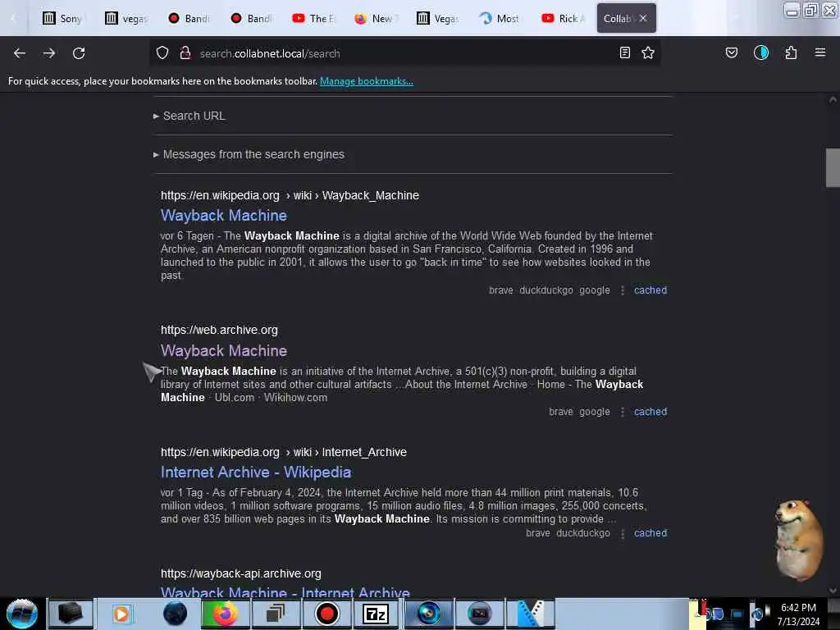Switch to the Rick A YouTube tab
Screen dimensions: 840x630
[563, 18]
